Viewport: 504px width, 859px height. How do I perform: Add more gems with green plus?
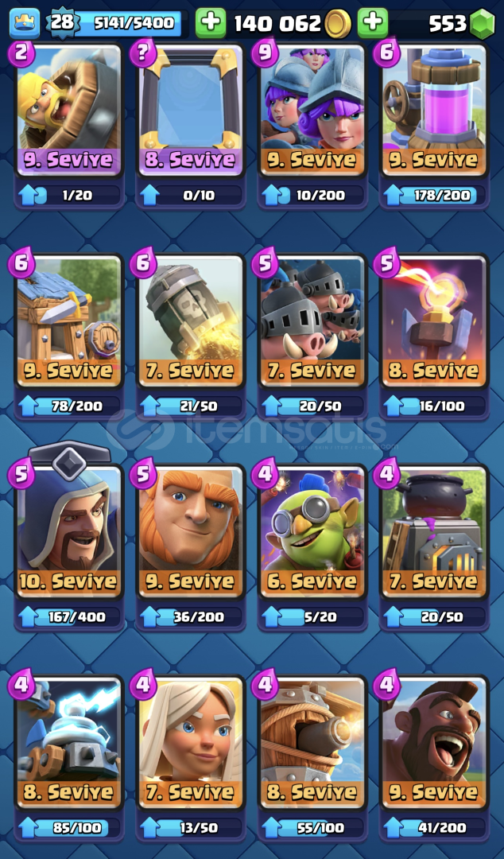(x=373, y=23)
